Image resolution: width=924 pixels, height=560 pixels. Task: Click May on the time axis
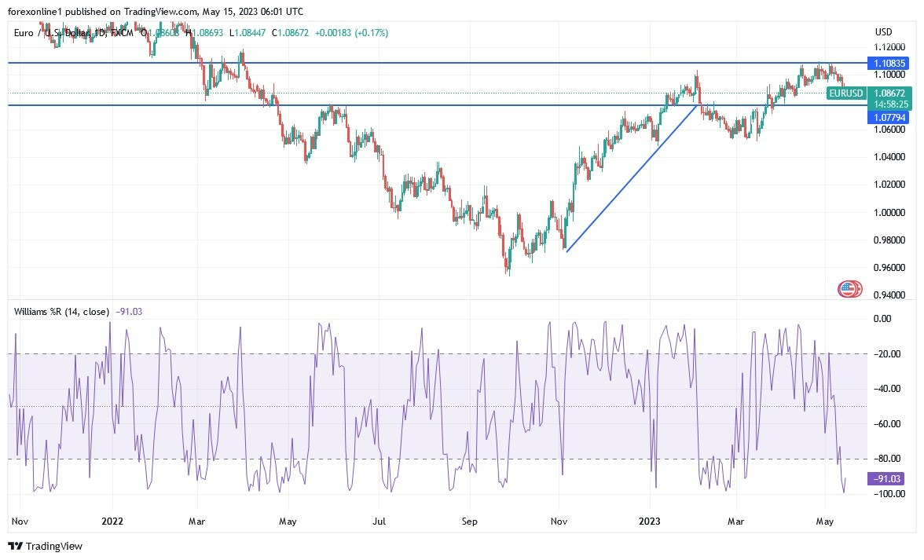click(x=825, y=521)
